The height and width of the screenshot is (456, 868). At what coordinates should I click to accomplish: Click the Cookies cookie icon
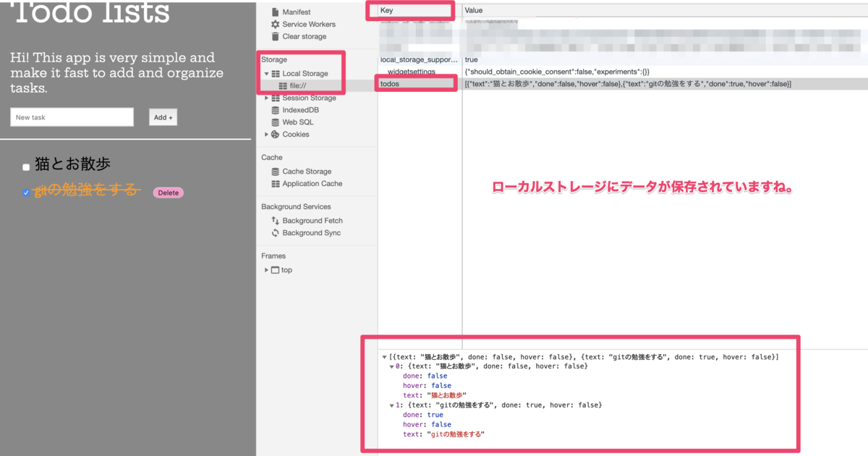[x=276, y=135]
